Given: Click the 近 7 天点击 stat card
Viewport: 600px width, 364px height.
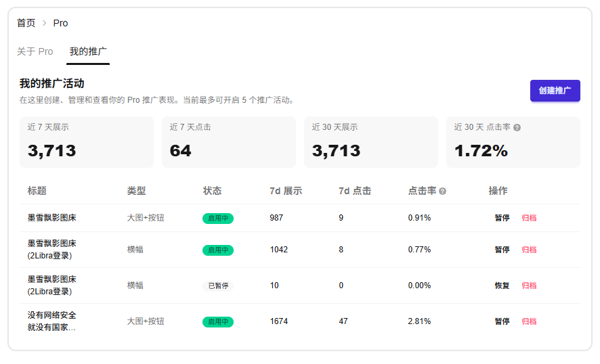Looking at the screenshot, I should pyautogui.click(x=228, y=142).
